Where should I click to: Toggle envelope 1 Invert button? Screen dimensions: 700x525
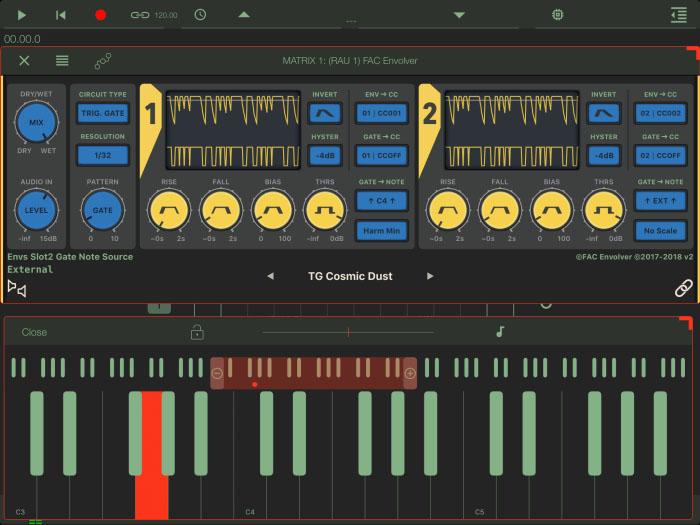[324, 114]
